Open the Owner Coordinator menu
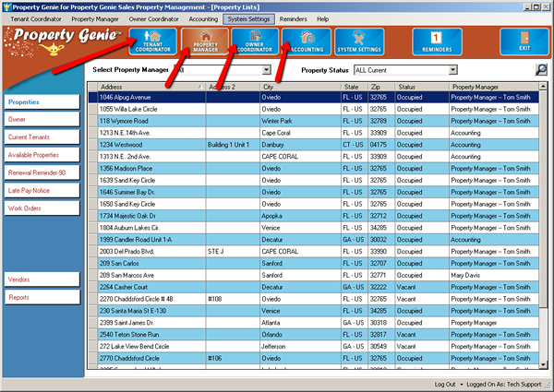Screen dimensions: 554x392 tap(153, 19)
